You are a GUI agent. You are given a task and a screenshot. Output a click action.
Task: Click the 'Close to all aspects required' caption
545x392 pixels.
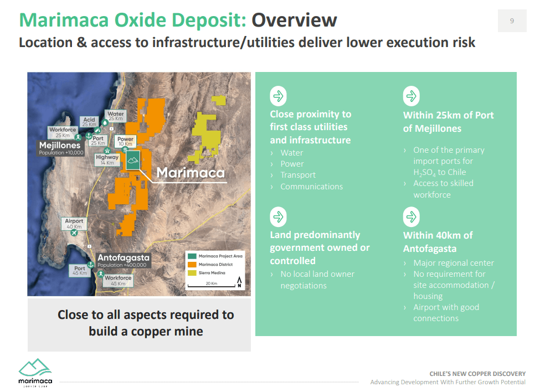(x=146, y=323)
